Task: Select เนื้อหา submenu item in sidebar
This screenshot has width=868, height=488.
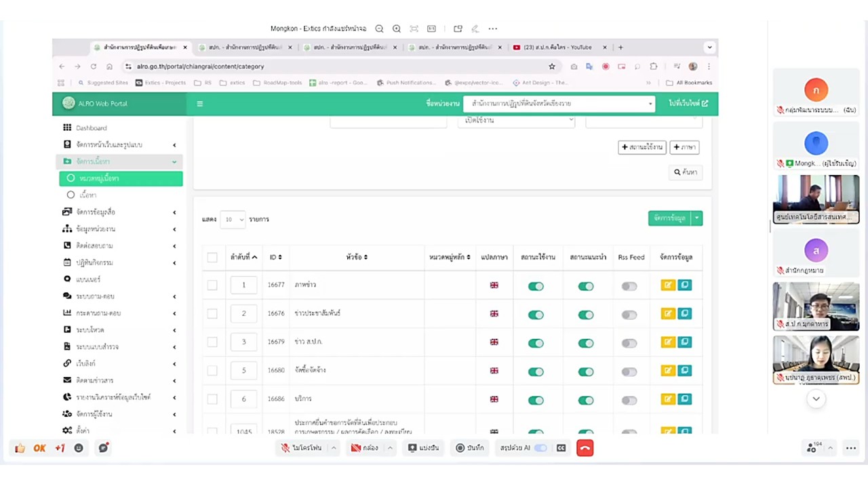Action: point(87,195)
